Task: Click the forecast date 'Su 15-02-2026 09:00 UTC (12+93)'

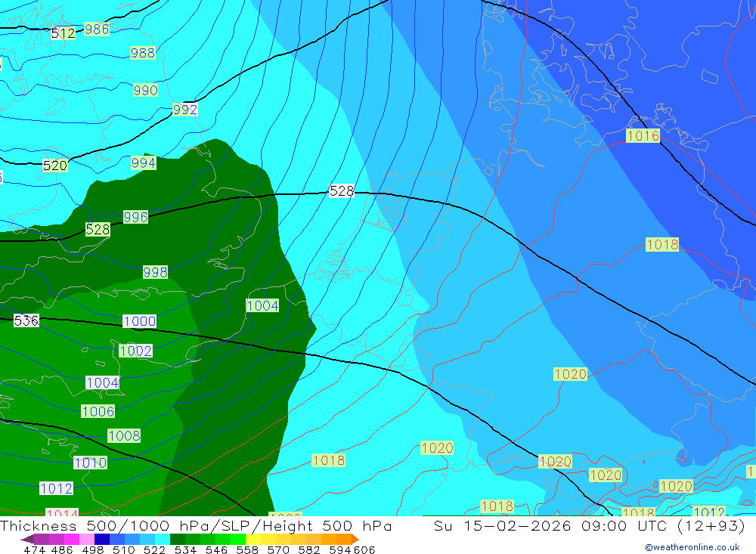Action: [589, 525]
